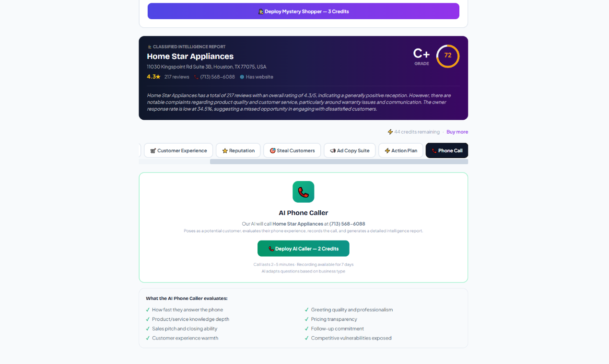Open the Reputation tab
This screenshot has width=609, height=364.
[238, 150]
